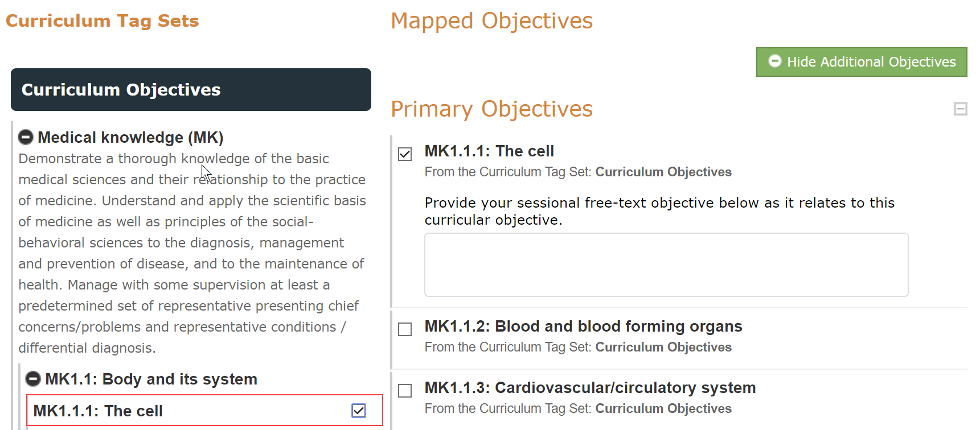
Task: Check MK1.1.2 Blood and blood forming organs
Action: (x=405, y=329)
